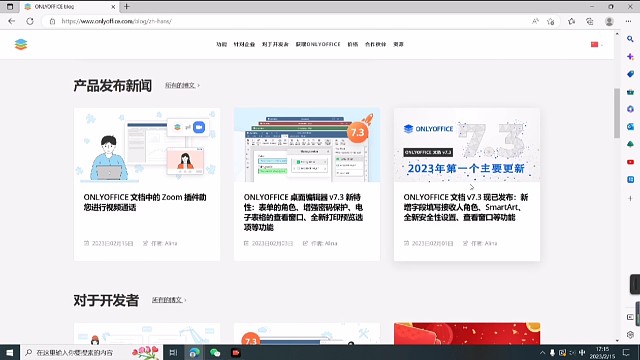Screen dimensions: 640x360
Task: Click the page vertical scrollbar thumb
Action: click(617, 113)
